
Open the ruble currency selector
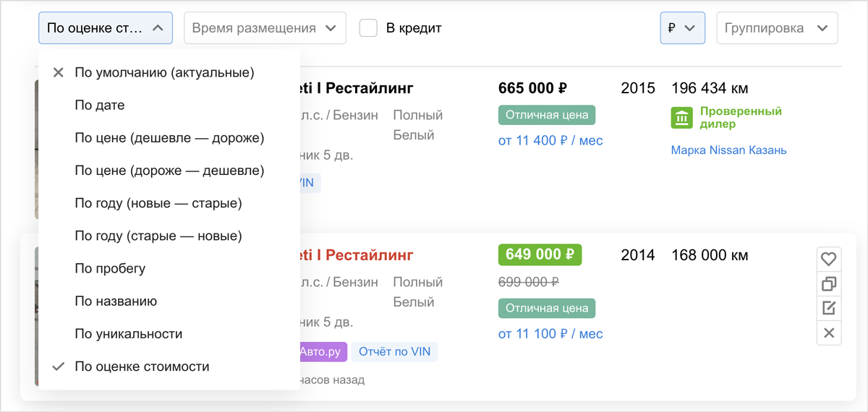[683, 28]
